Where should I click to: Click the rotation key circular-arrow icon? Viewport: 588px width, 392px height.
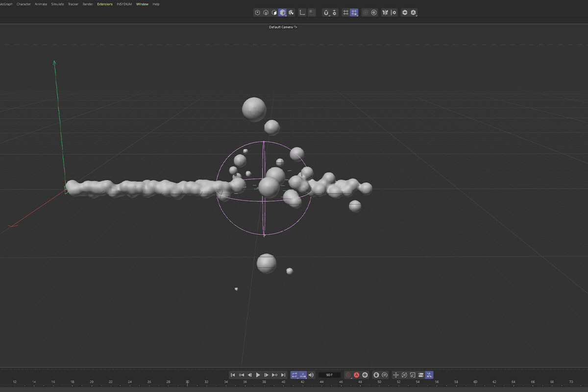tap(404, 375)
